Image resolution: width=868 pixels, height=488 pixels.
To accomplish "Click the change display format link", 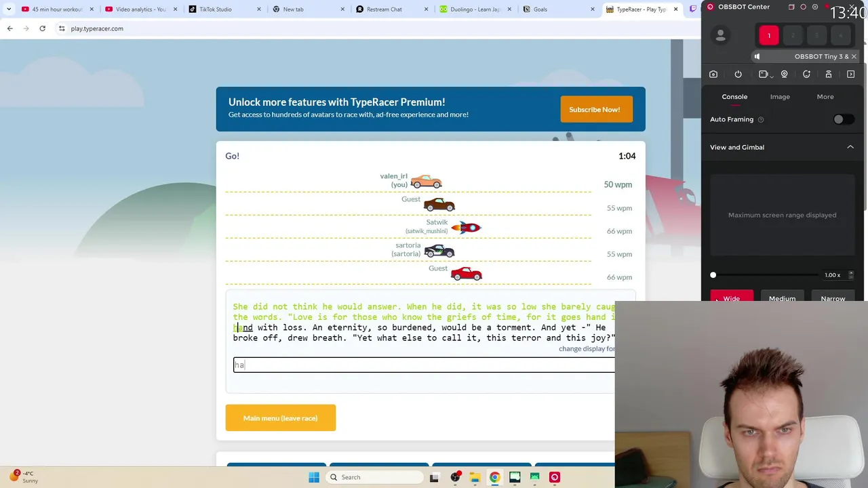I will (587, 348).
